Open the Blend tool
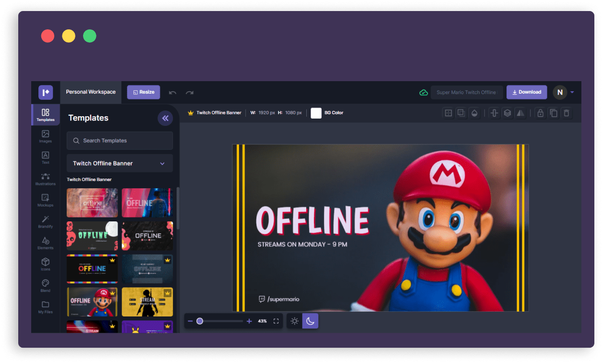This screenshot has width=603, height=364. 45,286
